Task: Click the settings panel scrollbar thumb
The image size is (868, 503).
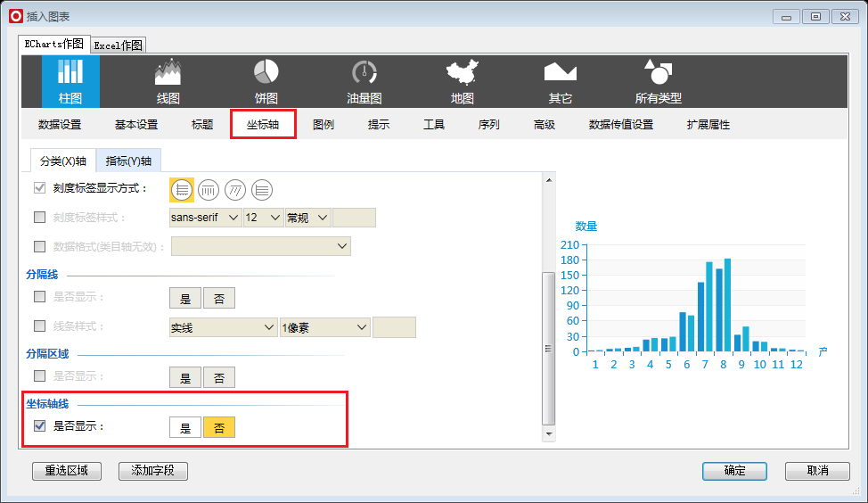Action: coord(549,348)
